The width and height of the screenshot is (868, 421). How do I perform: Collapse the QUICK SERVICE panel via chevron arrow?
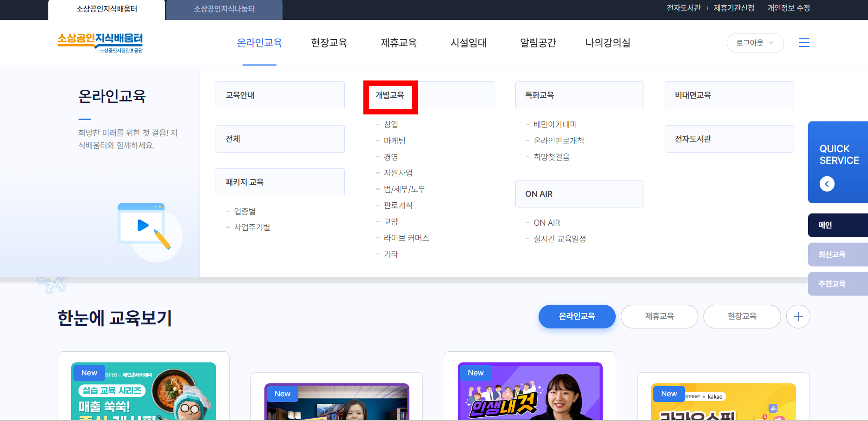click(827, 184)
